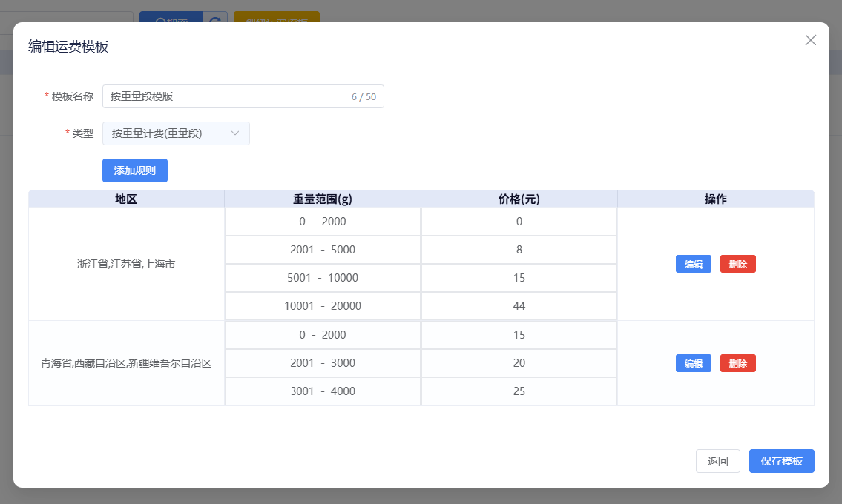Open the 类型 dropdown
The width and height of the screenshot is (842, 504).
(176, 133)
